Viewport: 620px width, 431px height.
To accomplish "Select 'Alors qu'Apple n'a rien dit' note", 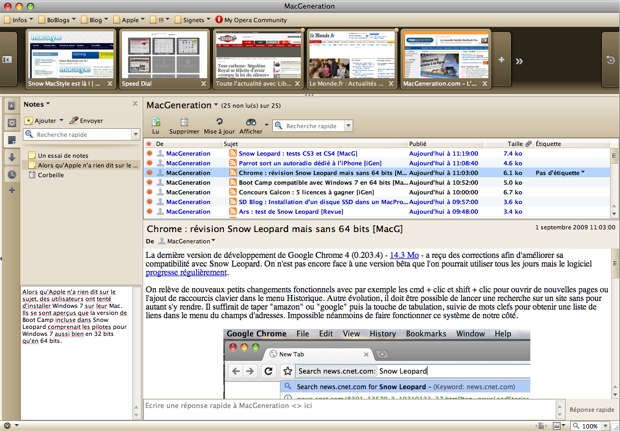I will click(x=83, y=165).
